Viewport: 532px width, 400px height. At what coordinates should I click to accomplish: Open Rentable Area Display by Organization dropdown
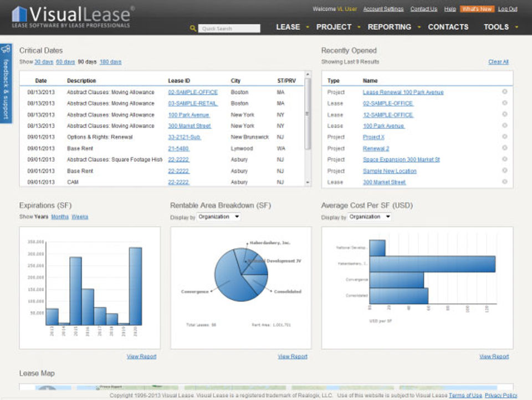point(219,217)
